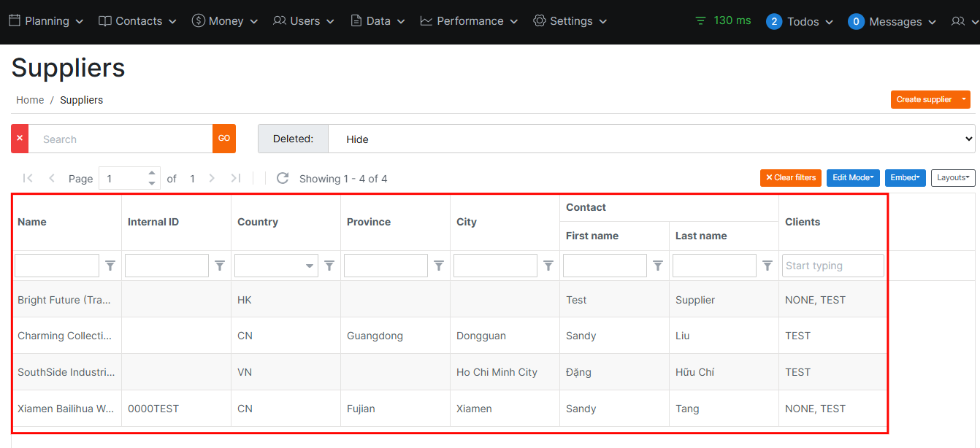Click the Dongguan city cell
980x448 pixels.
(x=505, y=336)
